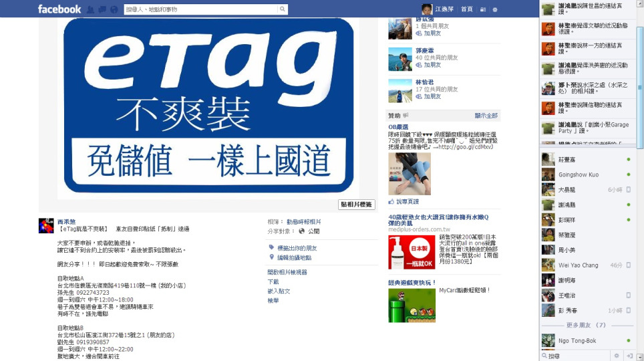The height and width of the screenshot is (361, 644).
Task: Click 貼相片標籤 button
Action: [x=357, y=205]
